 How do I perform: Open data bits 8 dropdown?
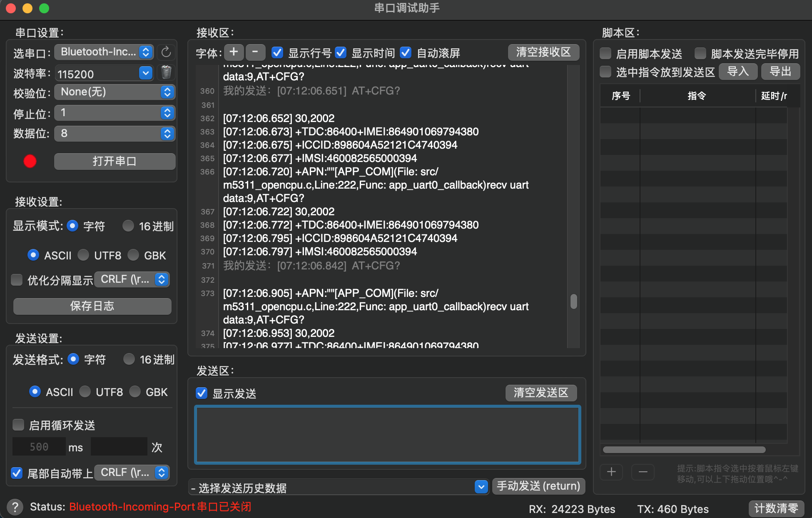(x=115, y=134)
